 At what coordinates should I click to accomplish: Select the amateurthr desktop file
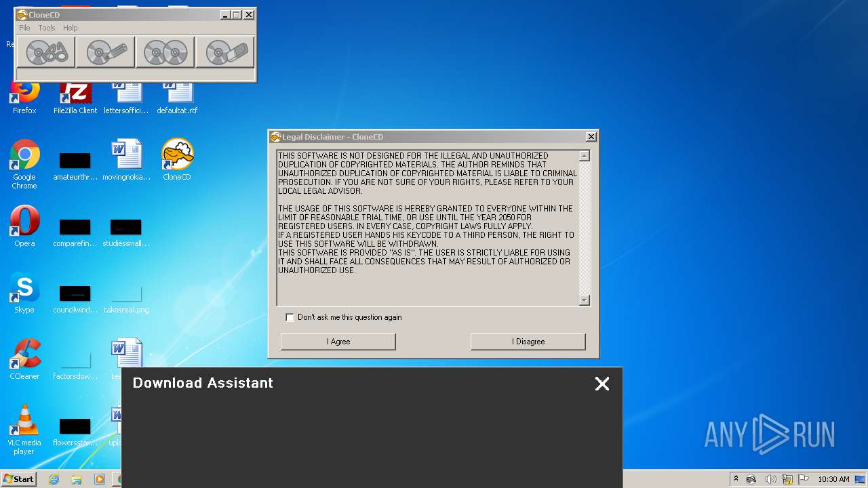75,167
